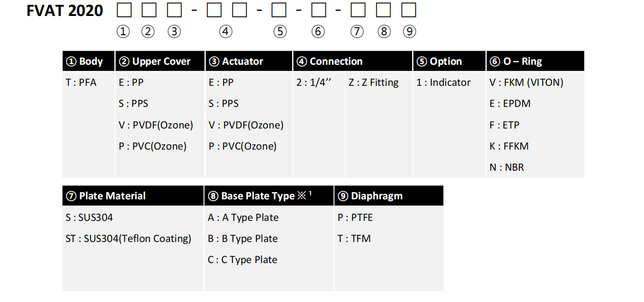This screenshot has width=644, height=302.
Task: Select the Upper Cover column header
Action: 160,61
